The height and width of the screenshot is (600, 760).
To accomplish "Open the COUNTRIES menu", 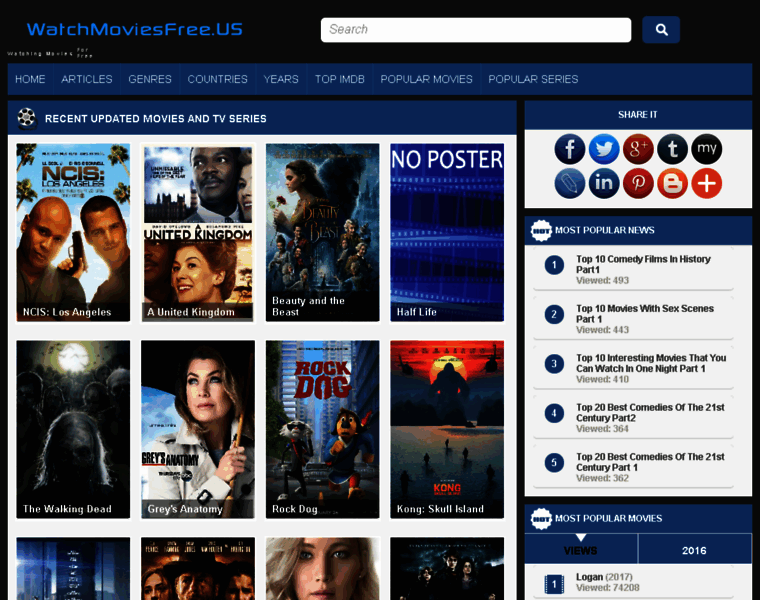I will [x=218, y=79].
